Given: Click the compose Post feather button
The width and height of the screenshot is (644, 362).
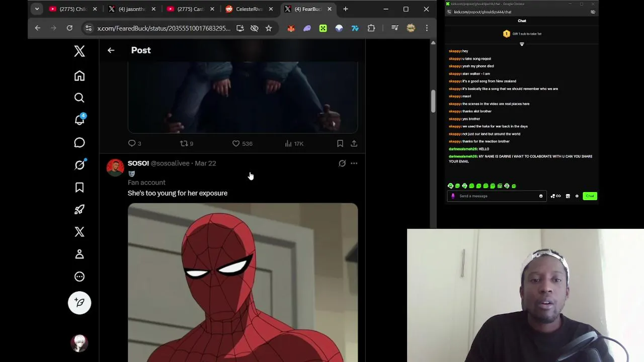Looking at the screenshot, I should click(x=79, y=303).
